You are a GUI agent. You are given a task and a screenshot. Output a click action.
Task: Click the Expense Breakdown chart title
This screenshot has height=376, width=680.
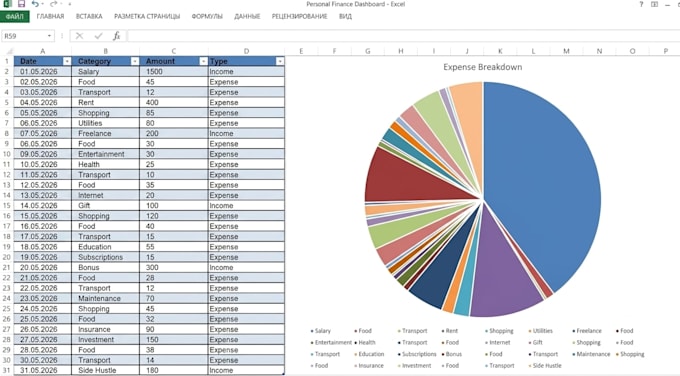[483, 67]
